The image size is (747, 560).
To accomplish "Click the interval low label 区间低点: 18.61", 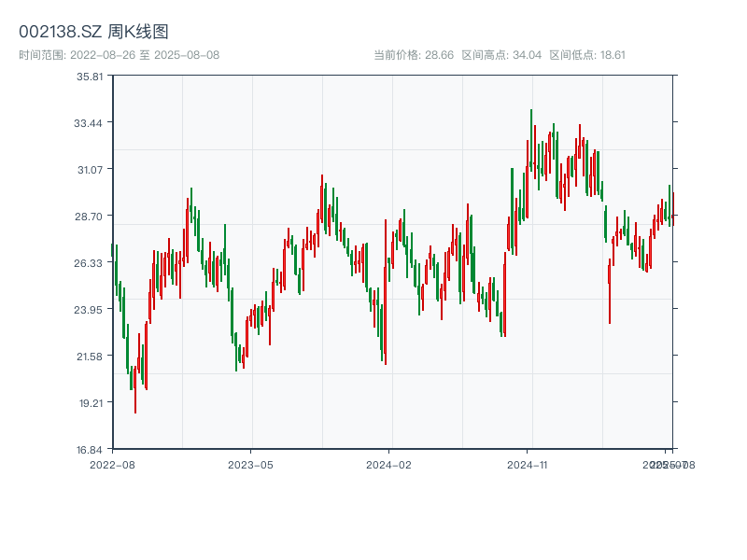I will [x=587, y=55].
